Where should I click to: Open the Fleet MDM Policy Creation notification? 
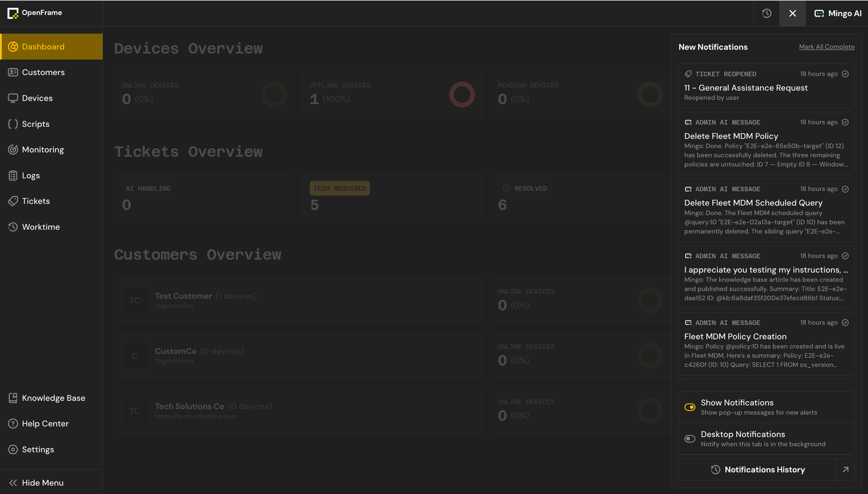[766, 344]
